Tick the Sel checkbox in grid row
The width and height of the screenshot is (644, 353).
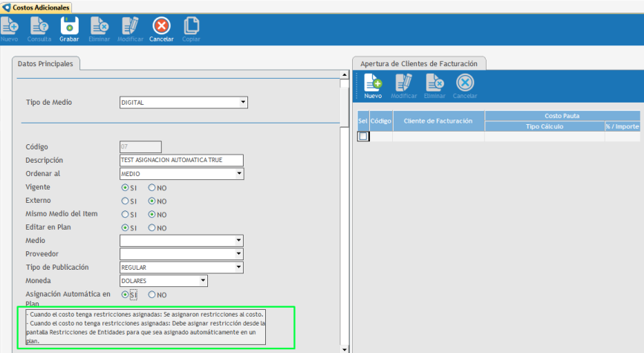point(362,137)
